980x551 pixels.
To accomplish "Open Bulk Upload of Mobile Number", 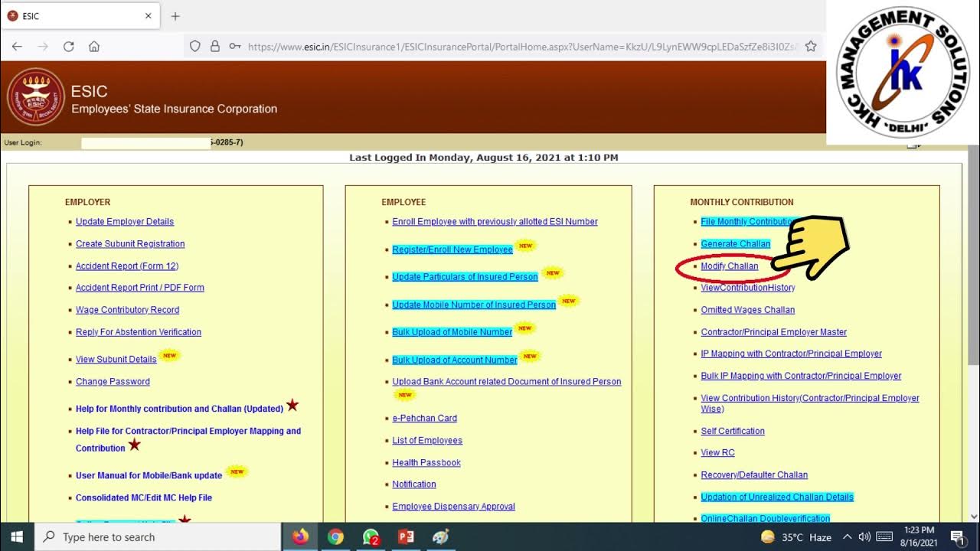I will (x=452, y=332).
